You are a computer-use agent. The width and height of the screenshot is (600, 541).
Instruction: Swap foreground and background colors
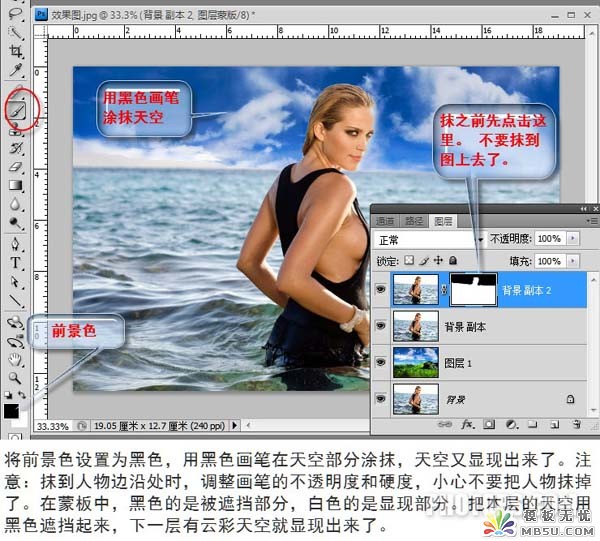(22, 394)
